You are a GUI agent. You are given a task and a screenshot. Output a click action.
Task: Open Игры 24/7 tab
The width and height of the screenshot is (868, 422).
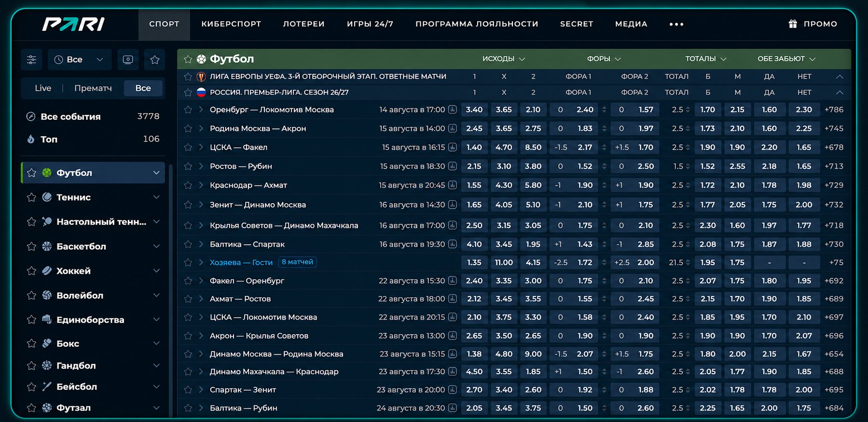[x=370, y=24]
